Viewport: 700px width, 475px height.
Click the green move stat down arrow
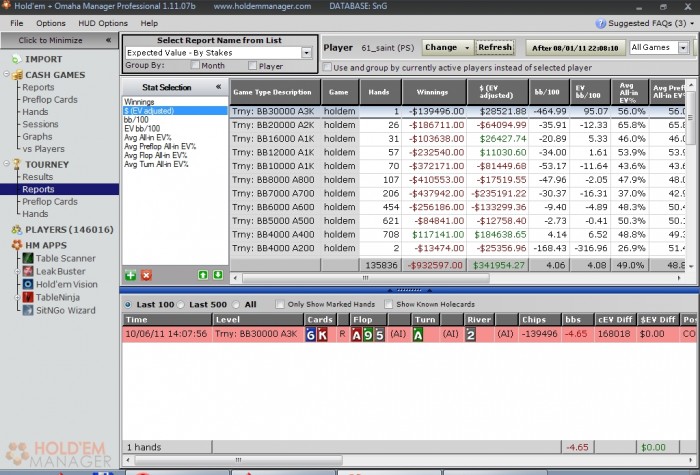(x=218, y=275)
